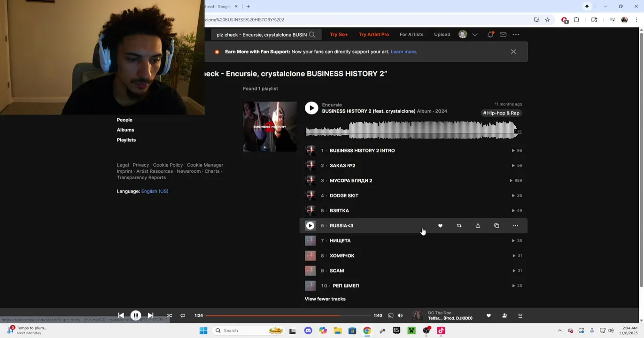This screenshot has height=338, width=644.
Task: Pause the currently playing track
Action: (x=135, y=315)
